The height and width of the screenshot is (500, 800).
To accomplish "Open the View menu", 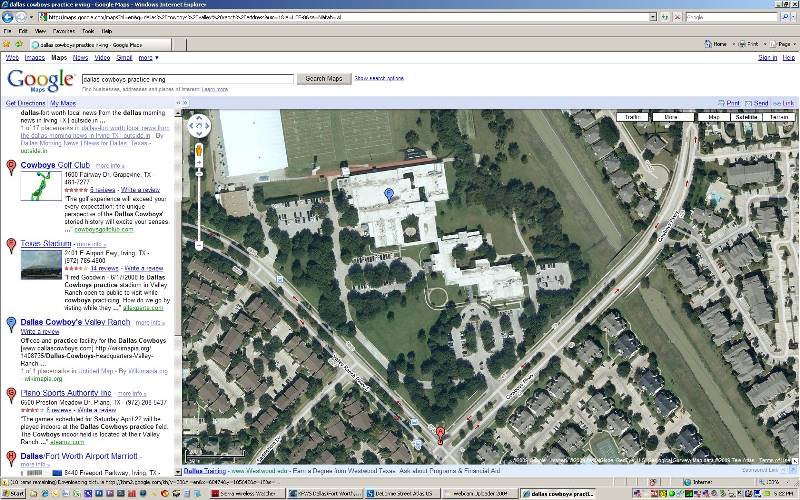I will click(40, 31).
